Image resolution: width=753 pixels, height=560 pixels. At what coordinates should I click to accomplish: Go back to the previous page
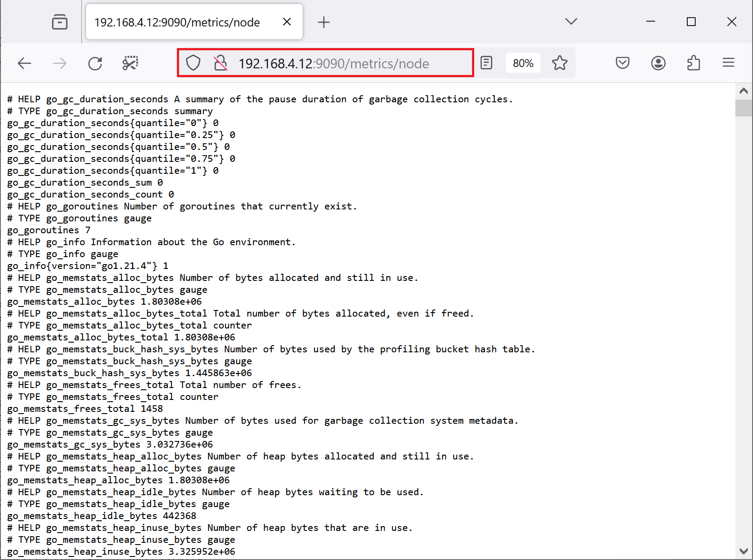[x=24, y=63]
